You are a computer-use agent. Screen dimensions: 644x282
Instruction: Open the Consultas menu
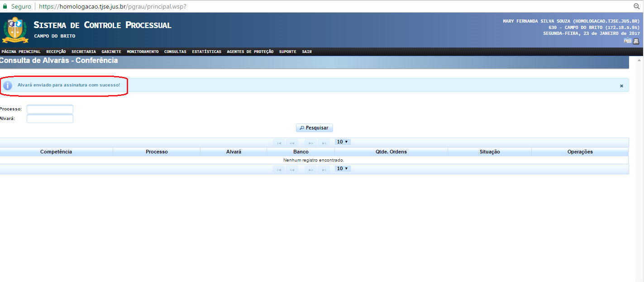(175, 52)
